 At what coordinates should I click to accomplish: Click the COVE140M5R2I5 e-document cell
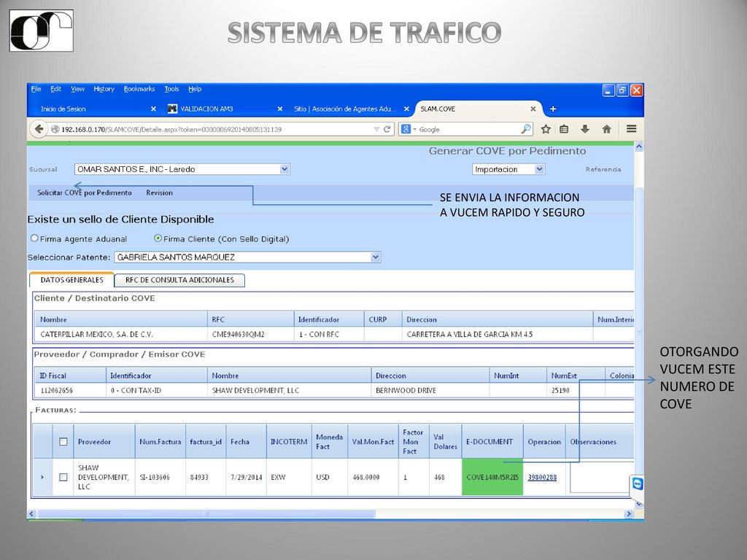(x=492, y=477)
